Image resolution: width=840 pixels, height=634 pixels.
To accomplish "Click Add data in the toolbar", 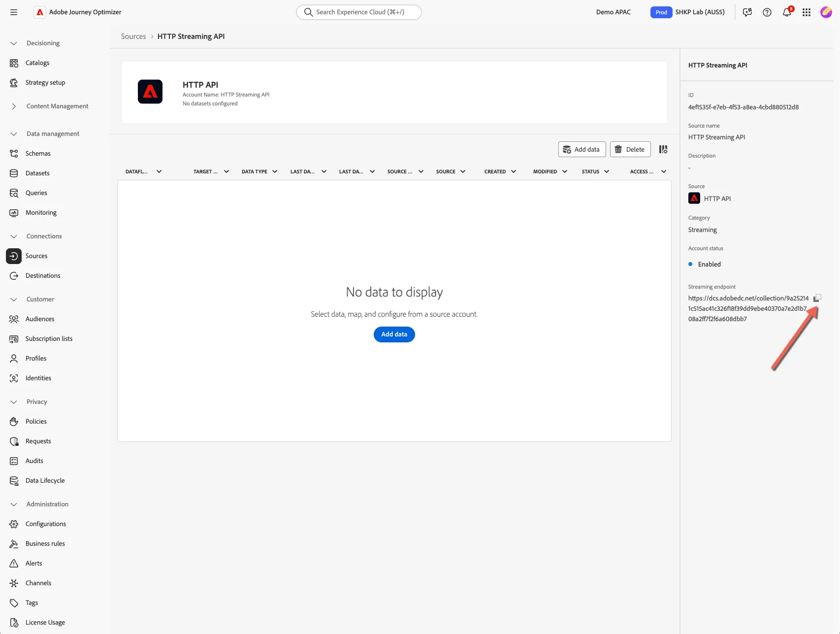I will [x=582, y=149].
